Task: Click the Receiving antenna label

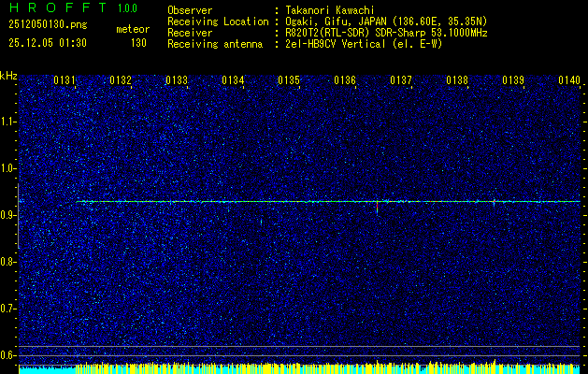Action: (215, 44)
